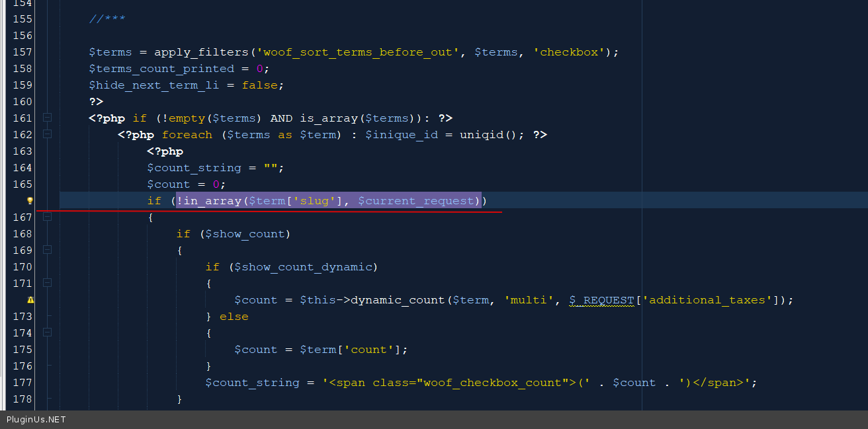Collapse the code fold on line 167
The image size is (868, 429).
tap(47, 217)
